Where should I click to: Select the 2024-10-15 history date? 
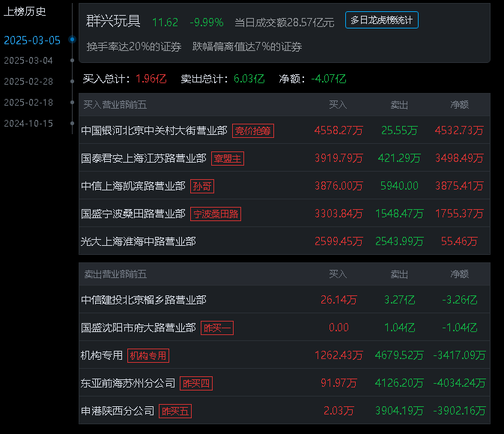[x=28, y=123]
